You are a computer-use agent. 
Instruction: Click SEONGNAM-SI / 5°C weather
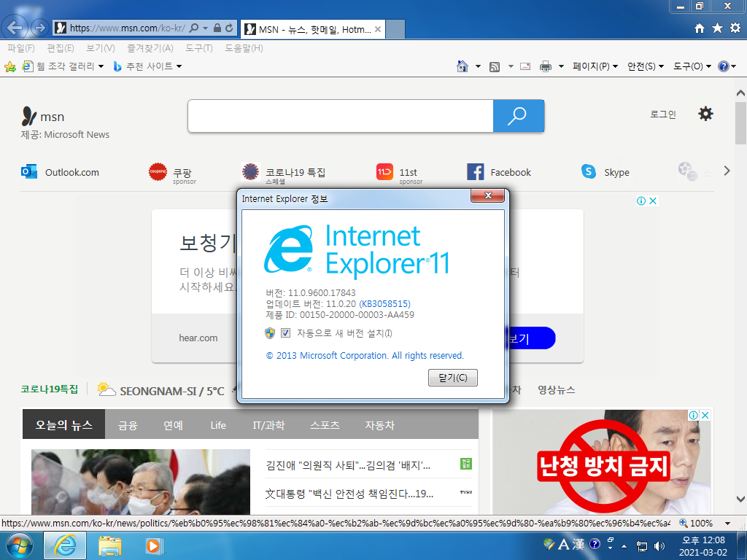click(161, 391)
